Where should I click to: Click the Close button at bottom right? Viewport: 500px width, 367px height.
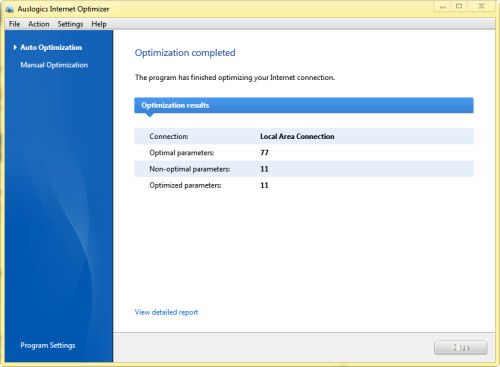coord(461,348)
